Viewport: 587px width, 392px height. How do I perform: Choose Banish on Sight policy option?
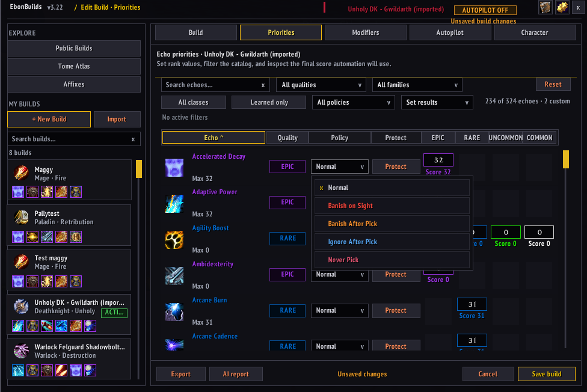tap(392, 206)
